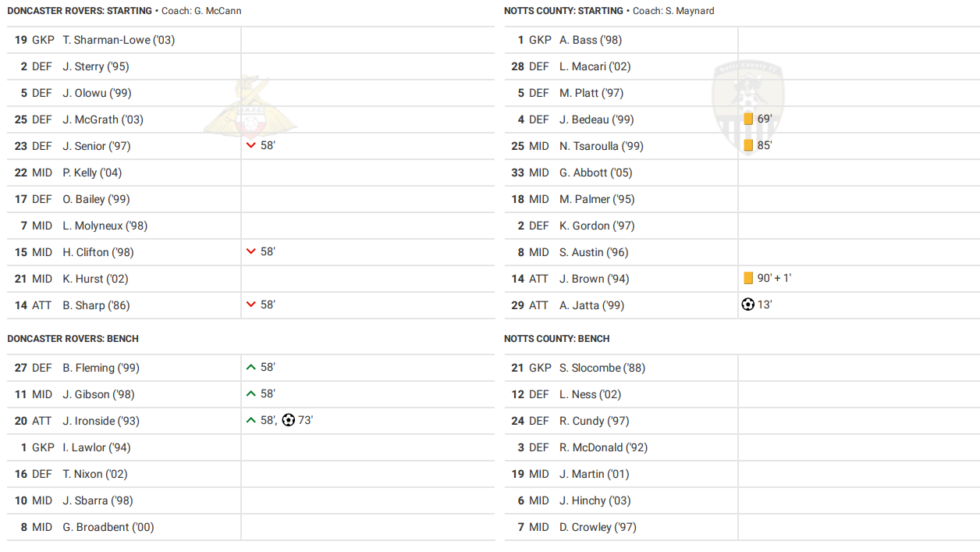The image size is (980, 552).
Task: Click the red substitution arrow for B. Sharp
Action: [251, 305]
